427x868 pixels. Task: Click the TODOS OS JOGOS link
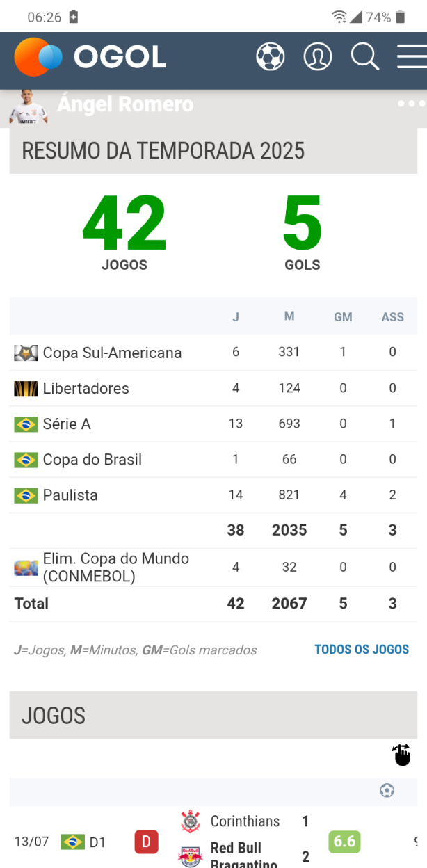pyautogui.click(x=362, y=650)
